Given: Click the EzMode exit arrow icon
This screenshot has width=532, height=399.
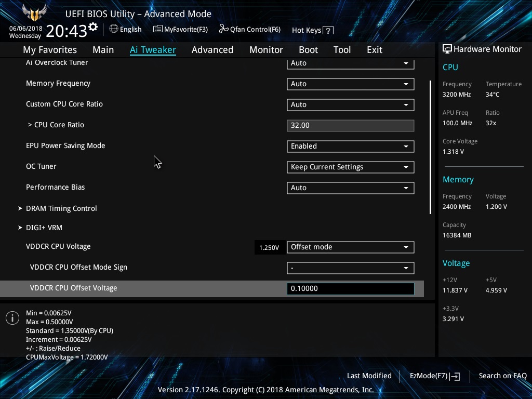Looking at the screenshot, I should pos(455,376).
